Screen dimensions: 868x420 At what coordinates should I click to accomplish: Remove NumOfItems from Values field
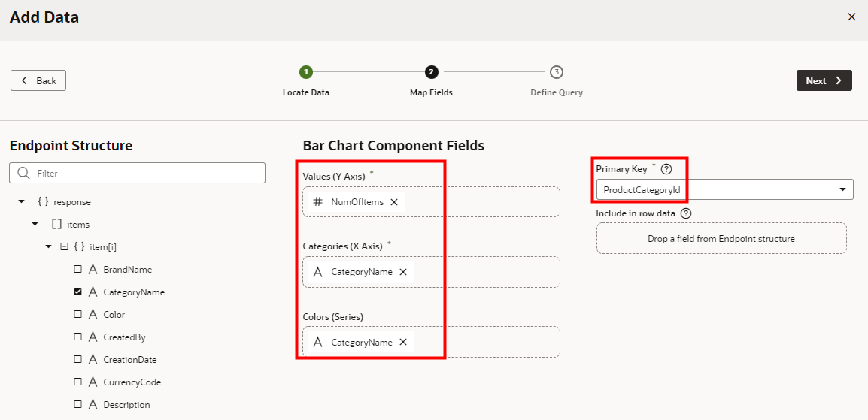point(394,202)
